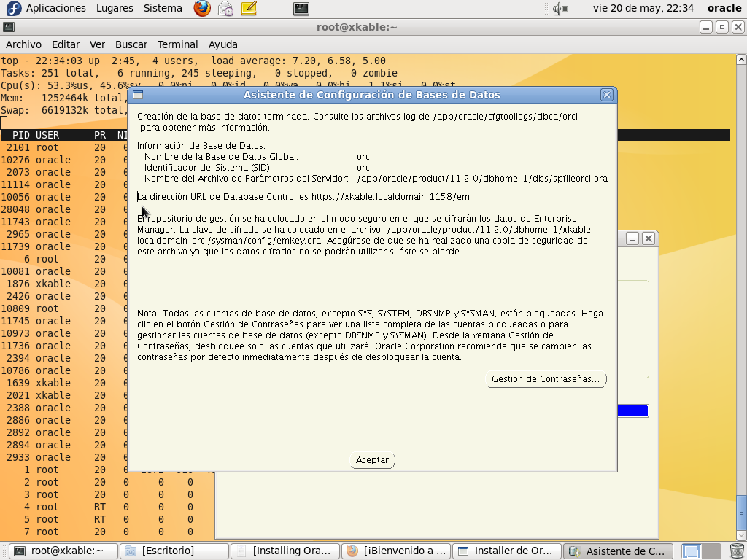The height and width of the screenshot is (560, 747).
Task: Switch to the Asistente de C... taskbar entry
Action: click(618, 551)
